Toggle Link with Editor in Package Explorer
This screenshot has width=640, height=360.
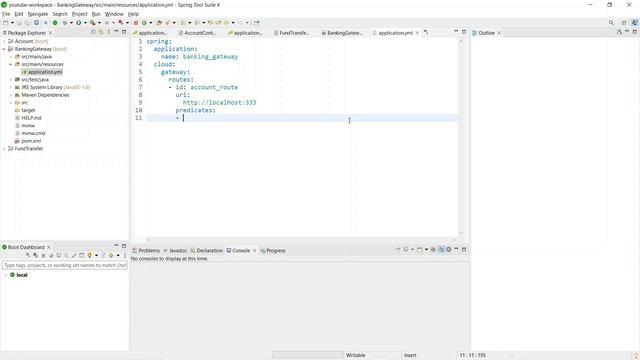click(x=101, y=32)
